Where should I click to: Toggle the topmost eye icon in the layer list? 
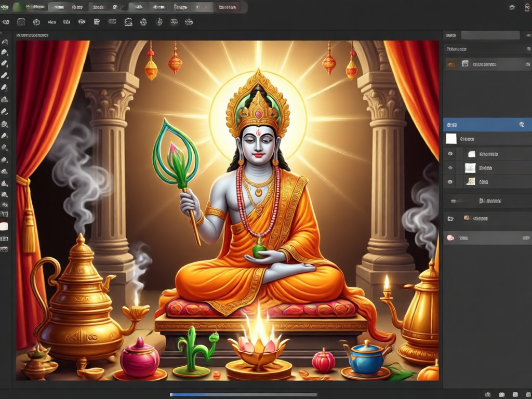point(450,154)
